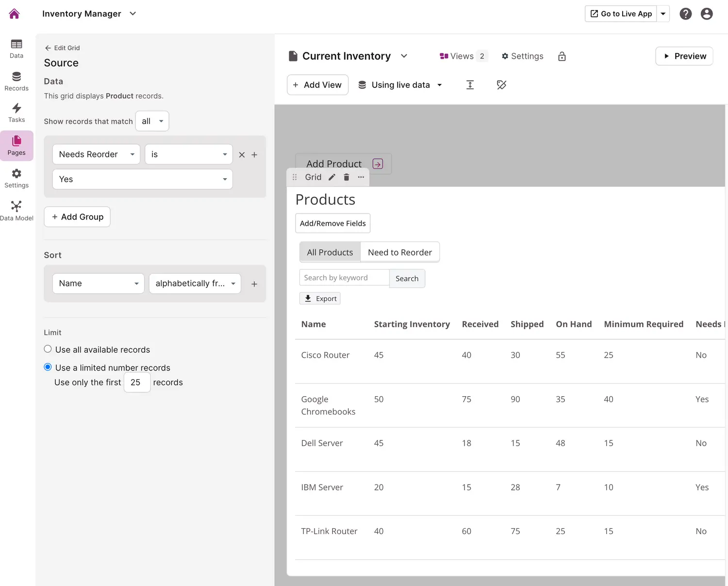The height and width of the screenshot is (586, 728).
Task: Expand the Needs Reorder field dropdown
Action: coord(96,154)
